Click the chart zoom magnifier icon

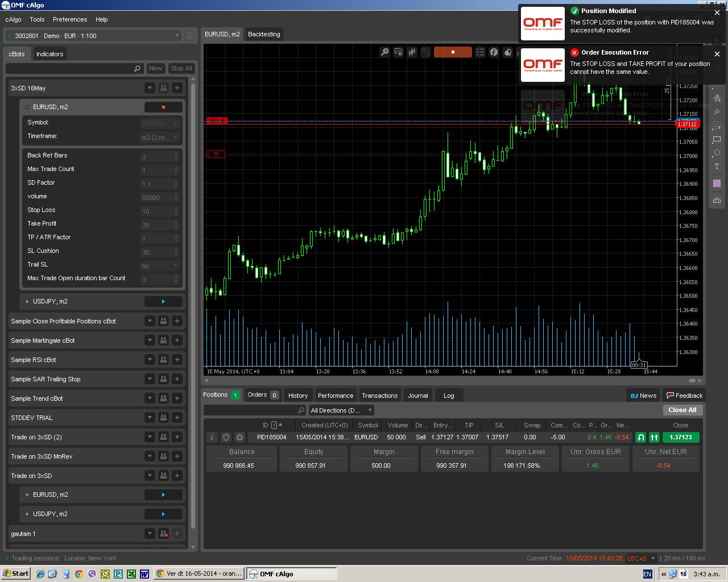(x=384, y=52)
